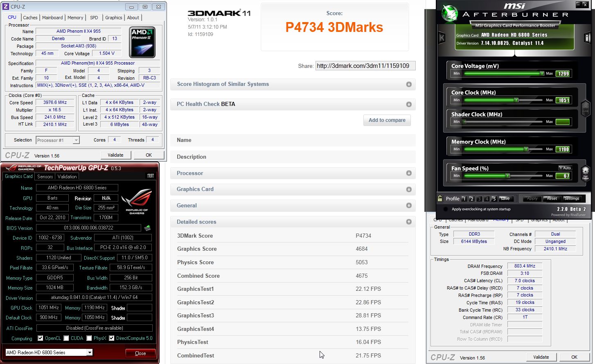This screenshot has height=364, width=595.
Task: Select Afterburner profile slot 2
Action: [x=471, y=199]
